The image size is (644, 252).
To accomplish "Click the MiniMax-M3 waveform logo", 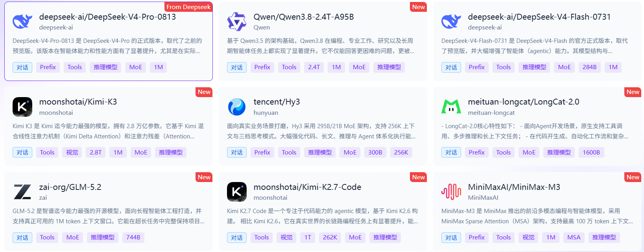I will tap(451, 192).
